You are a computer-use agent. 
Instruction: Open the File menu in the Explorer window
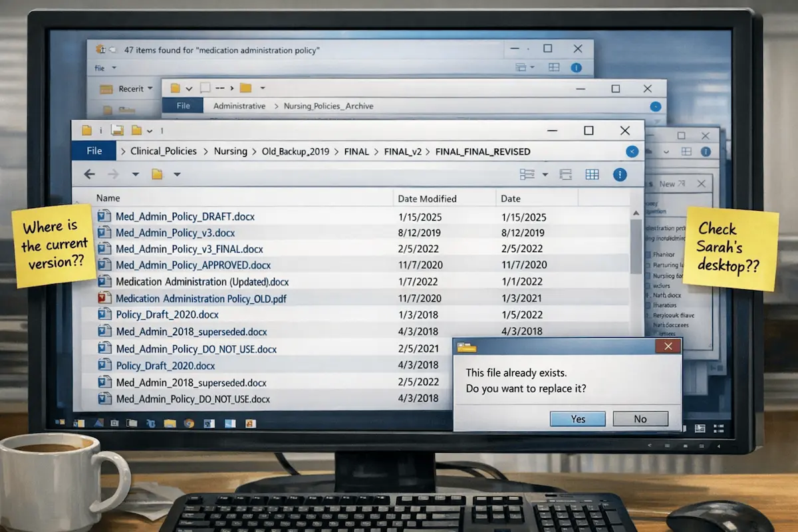tap(93, 150)
